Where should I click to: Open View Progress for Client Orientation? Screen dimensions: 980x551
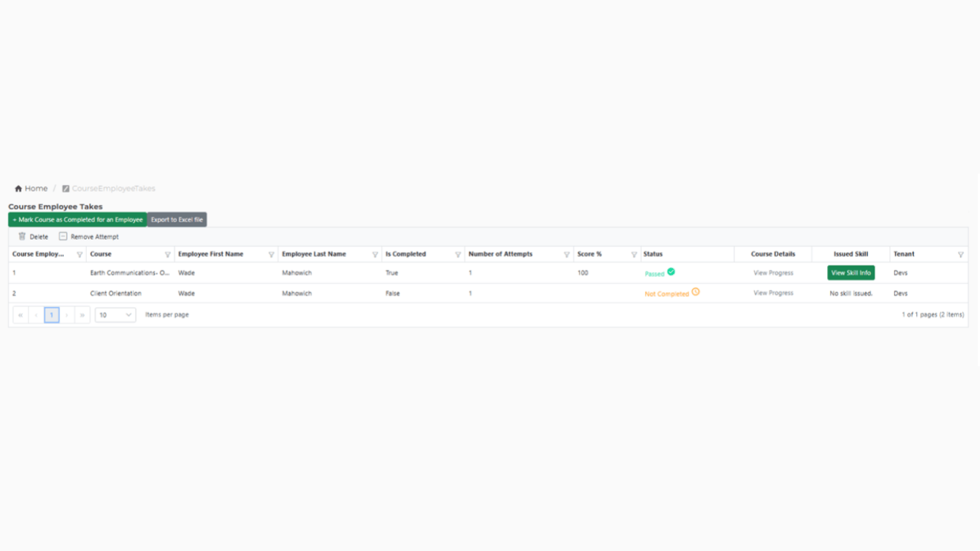coord(773,293)
